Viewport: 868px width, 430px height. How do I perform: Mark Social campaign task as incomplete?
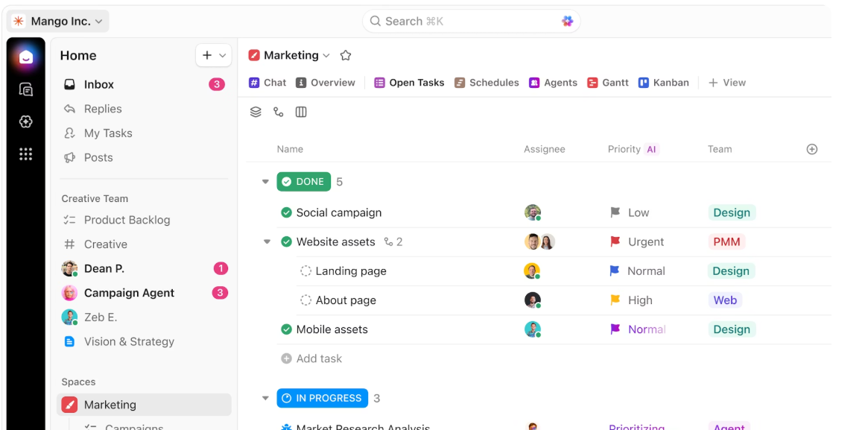(x=285, y=212)
